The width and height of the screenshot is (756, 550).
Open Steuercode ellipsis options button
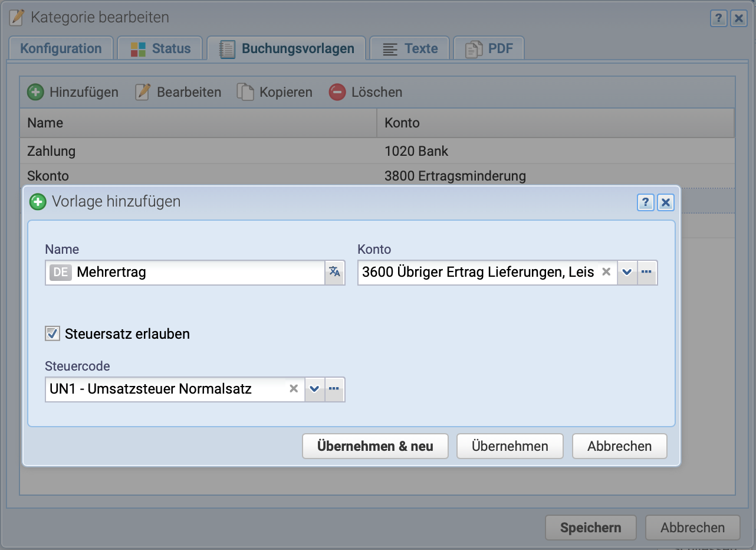point(334,389)
